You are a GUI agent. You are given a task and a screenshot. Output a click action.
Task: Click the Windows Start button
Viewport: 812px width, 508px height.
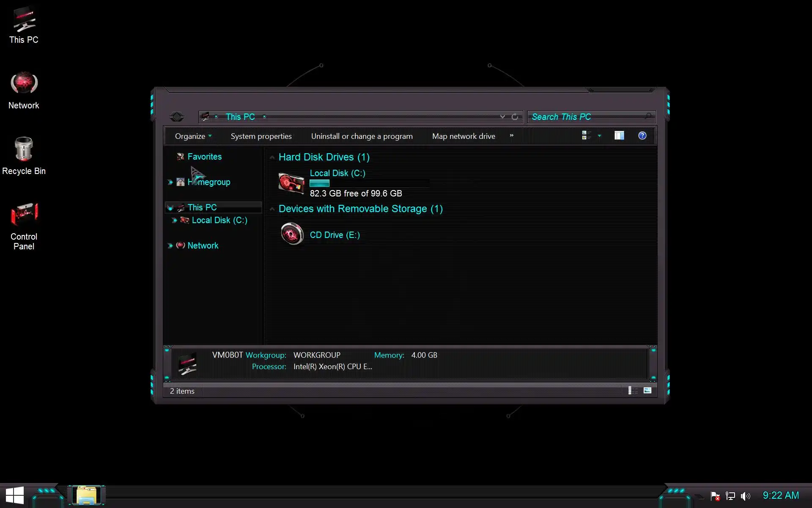click(x=15, y=495)
